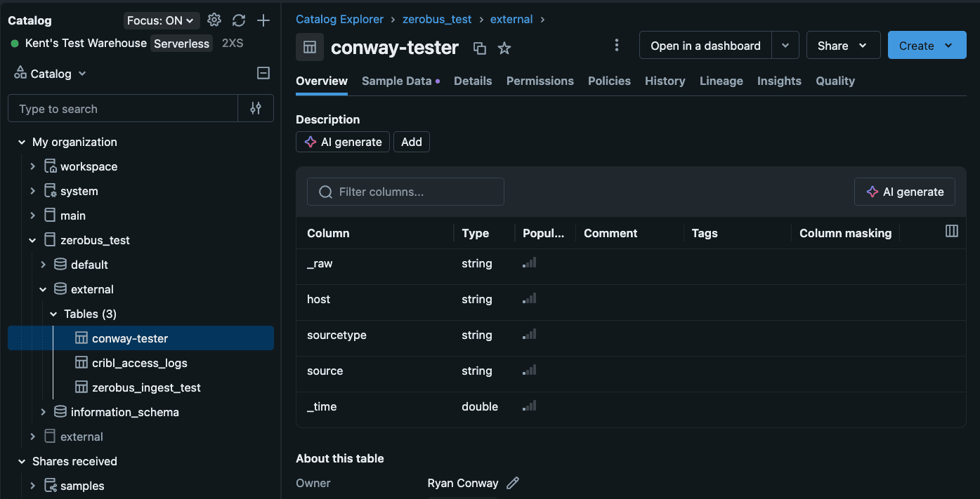980x499 pixels.
Task: Click AI generate beside Filter columns
Action: (x=905, y=192)
